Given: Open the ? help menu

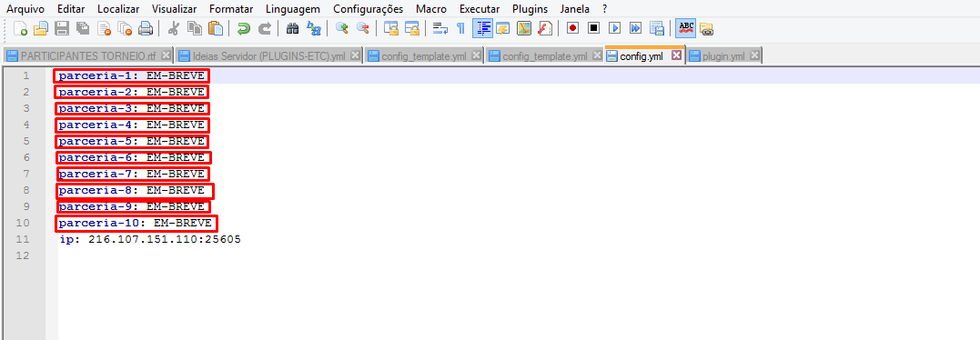Looking at the screenshot, I should coord(604,9).
